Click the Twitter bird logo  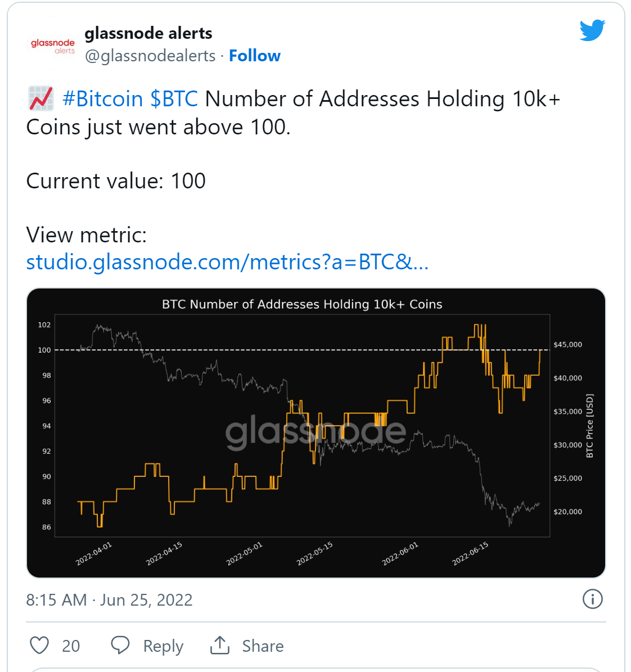click(592, 30)
